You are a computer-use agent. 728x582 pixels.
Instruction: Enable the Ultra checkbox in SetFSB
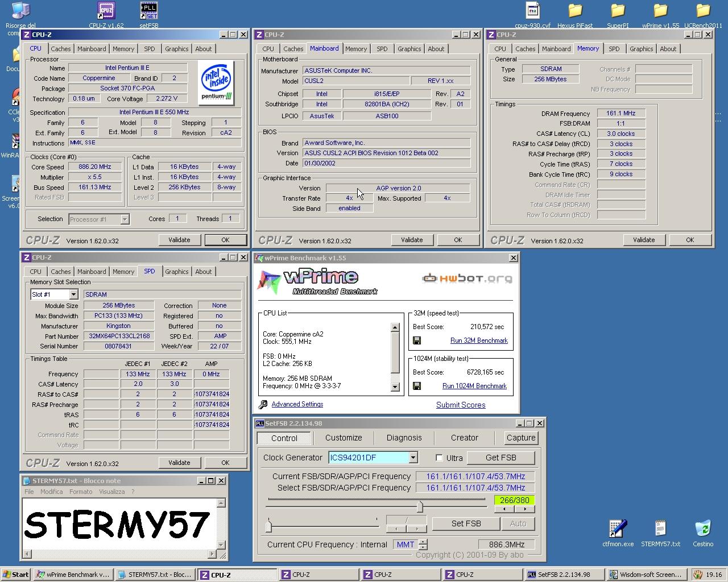[439, 458]
